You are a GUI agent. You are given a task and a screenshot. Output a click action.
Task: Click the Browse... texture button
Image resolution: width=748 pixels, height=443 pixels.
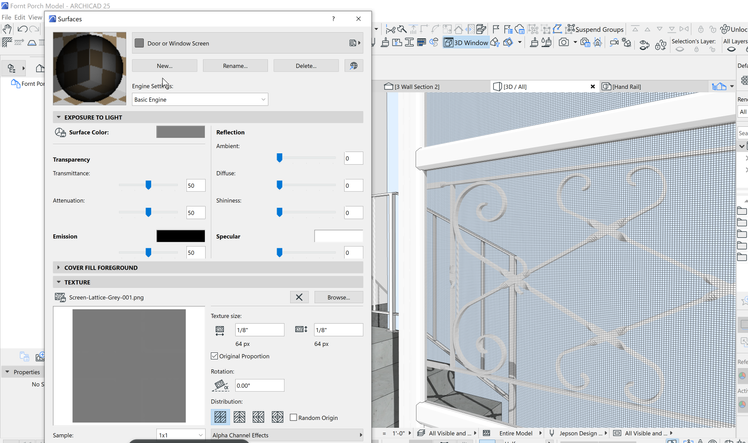pos(338,297)
